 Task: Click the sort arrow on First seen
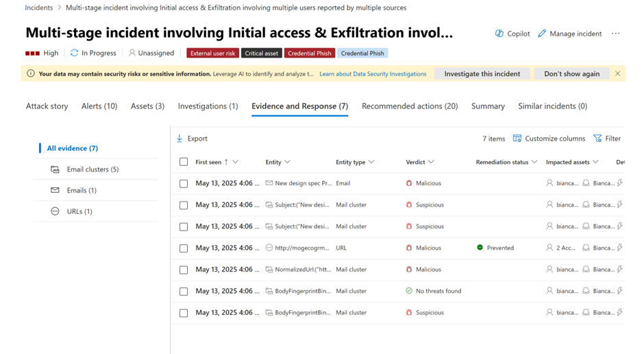pos(226,162)
